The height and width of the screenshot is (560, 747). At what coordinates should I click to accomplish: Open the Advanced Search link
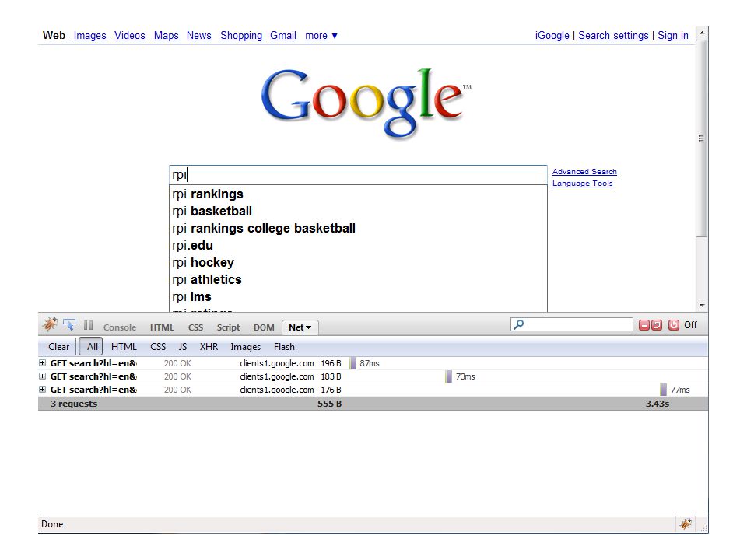click(x=584, y=171)
